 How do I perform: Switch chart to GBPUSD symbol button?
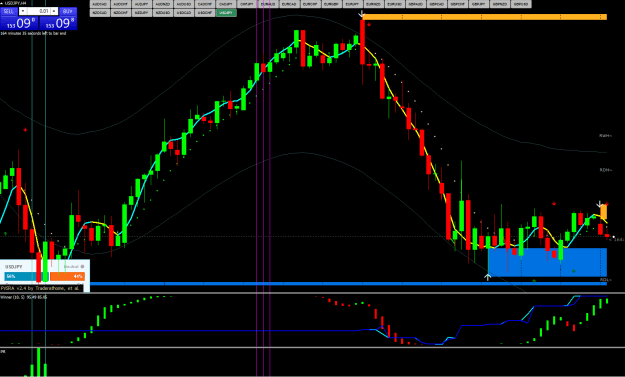coord(521,4)
